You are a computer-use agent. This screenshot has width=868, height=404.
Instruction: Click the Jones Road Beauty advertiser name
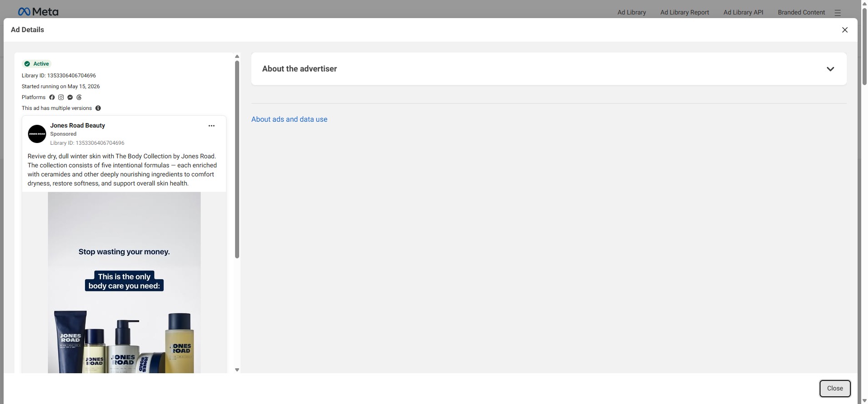(x=77, y=125)
